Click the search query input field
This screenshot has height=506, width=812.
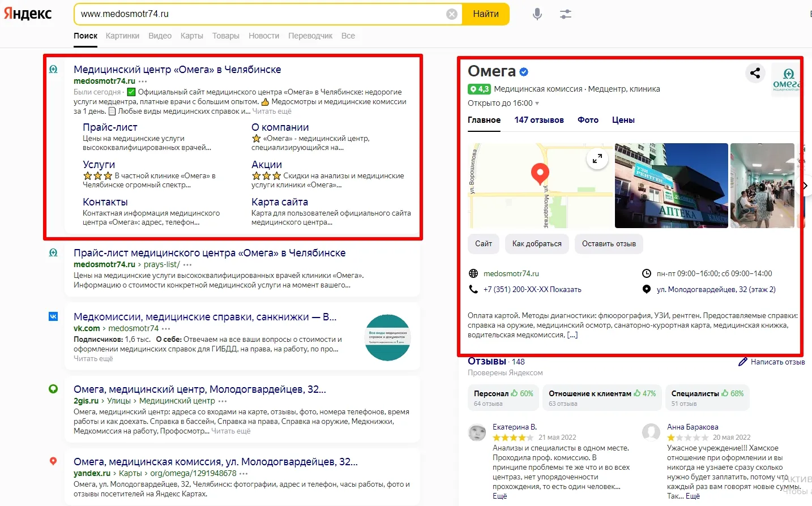pos(260,14)
